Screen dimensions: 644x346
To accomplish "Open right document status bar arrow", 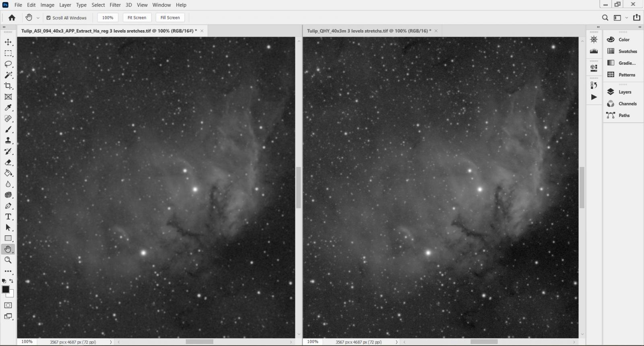I will point(396,342).
